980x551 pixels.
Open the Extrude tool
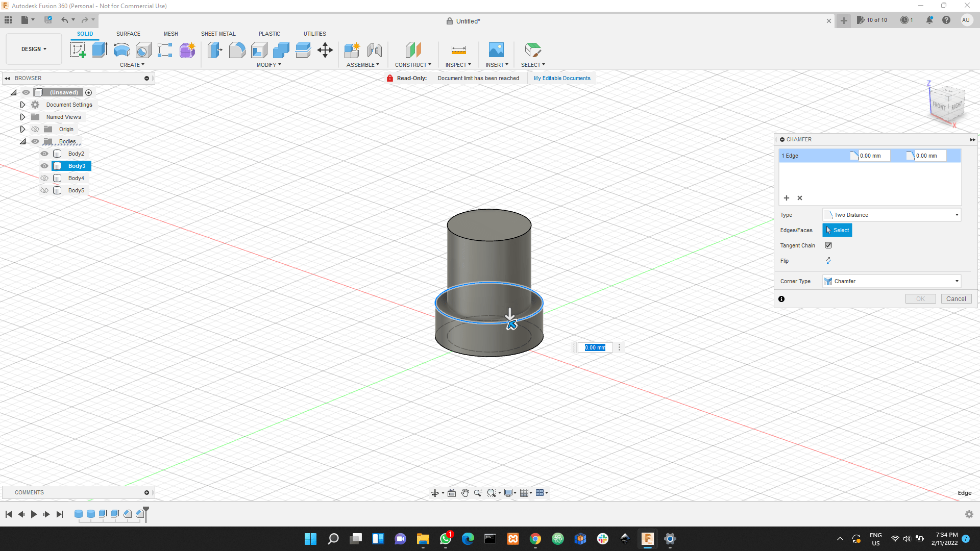tap(99, 49)
